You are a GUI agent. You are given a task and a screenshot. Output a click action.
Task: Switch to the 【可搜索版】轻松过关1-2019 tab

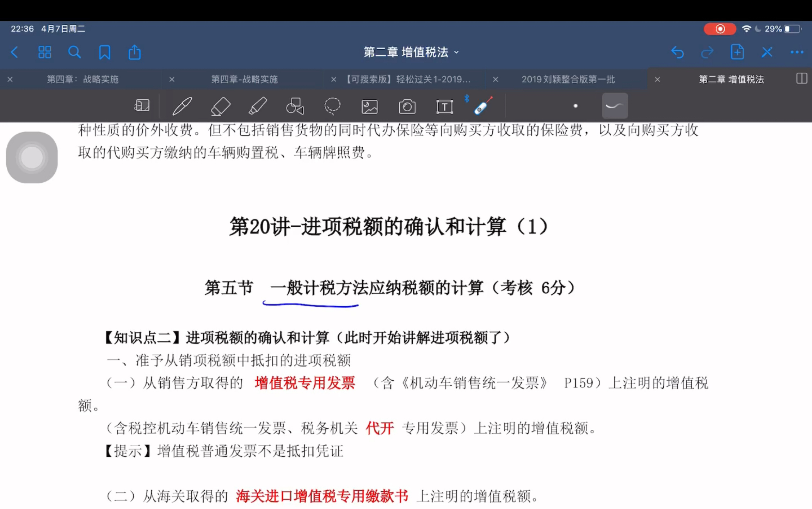pyautogui.click(x=406, y=79)
